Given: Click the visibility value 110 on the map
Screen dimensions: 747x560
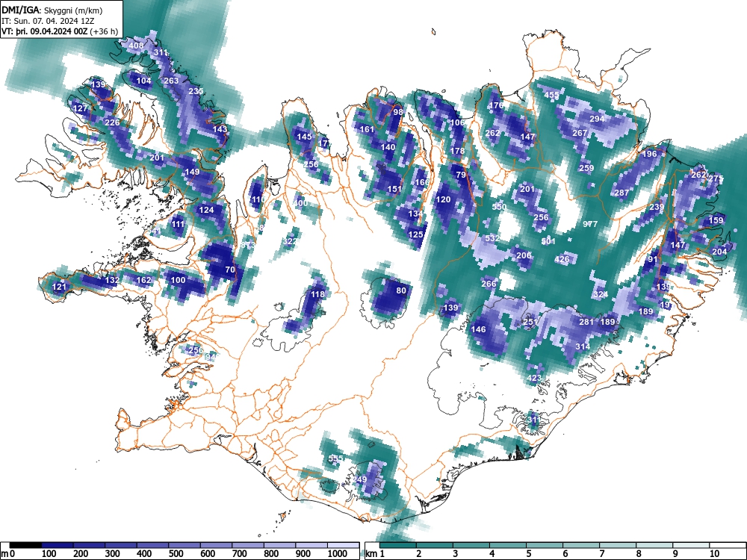Looking at the screenshot, I should [x=258, y=199].
